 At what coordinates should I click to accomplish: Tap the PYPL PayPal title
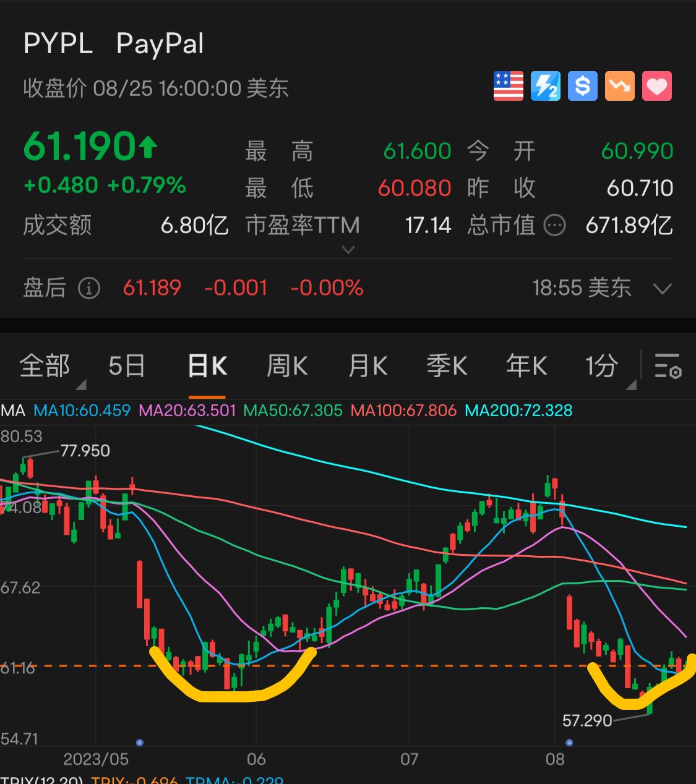coord(114,45)
